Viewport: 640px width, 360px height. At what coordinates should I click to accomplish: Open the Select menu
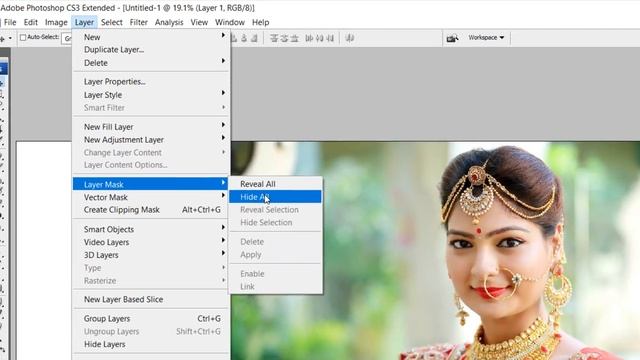click(x=111, y=22)
